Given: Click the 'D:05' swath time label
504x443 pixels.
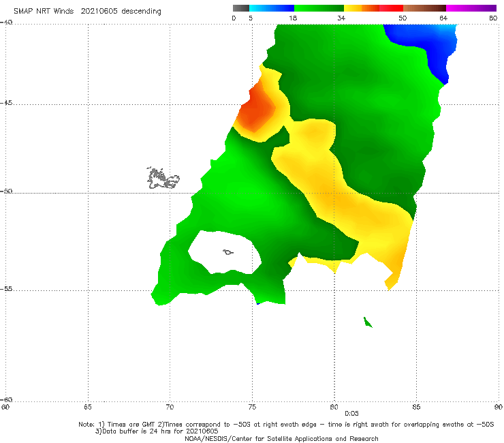Looking at the screenshot, I should point(351,414).
